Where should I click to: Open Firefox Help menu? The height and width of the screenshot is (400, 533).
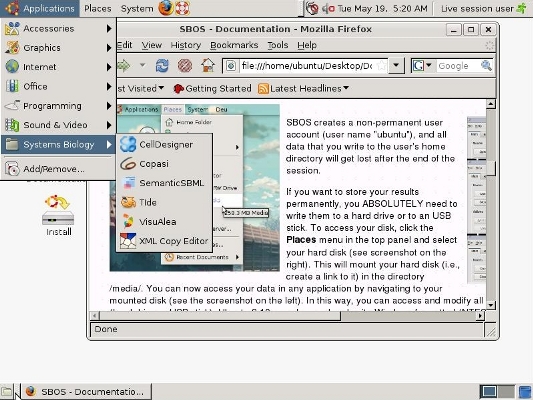click(x=307, y=45)
